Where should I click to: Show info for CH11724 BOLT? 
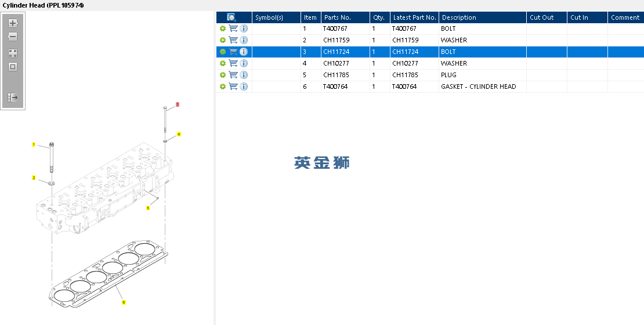coord(244,52)
